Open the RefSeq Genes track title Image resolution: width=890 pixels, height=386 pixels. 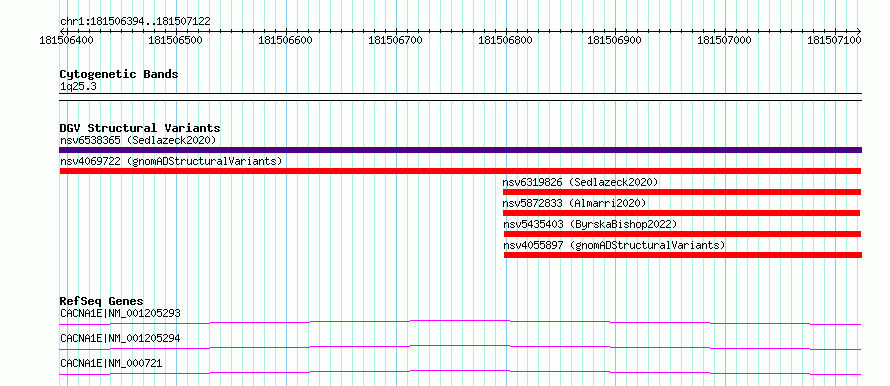click(x=102, y=301)
